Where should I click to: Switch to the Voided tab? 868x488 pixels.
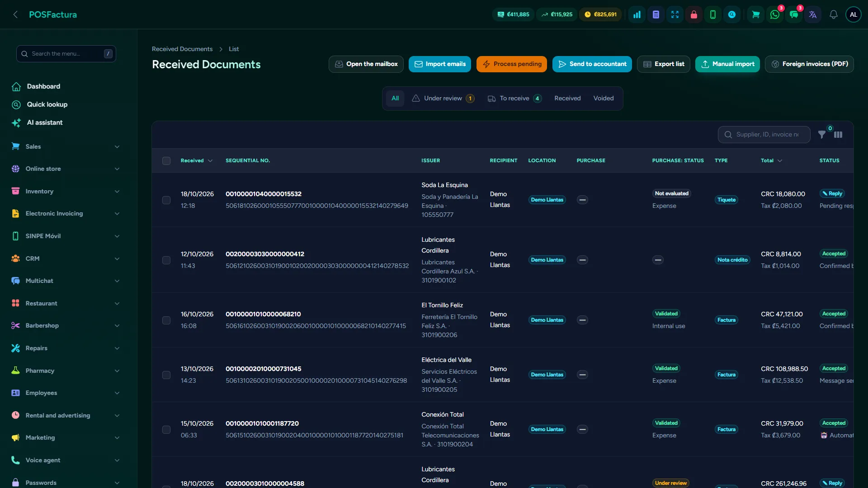point(604,99)
